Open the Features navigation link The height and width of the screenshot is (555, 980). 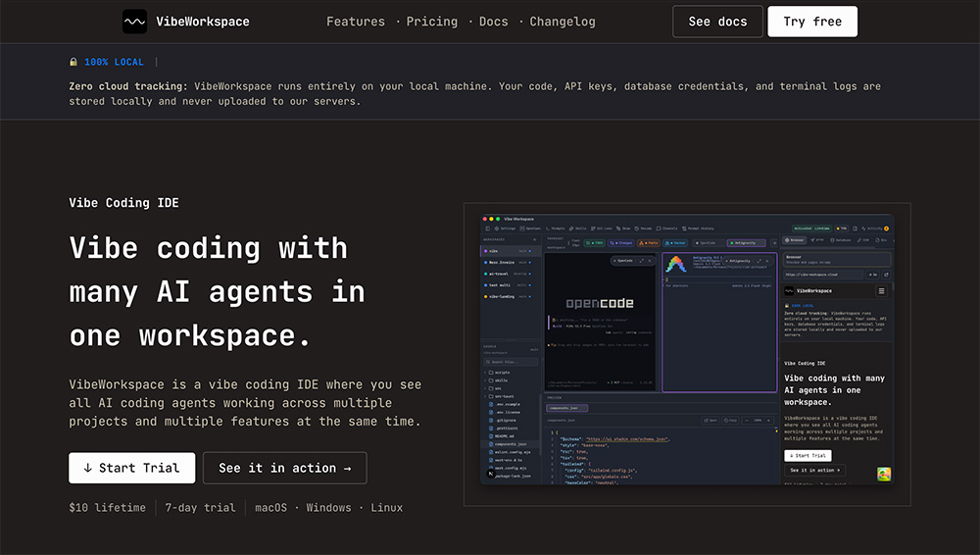[x=356, y=22]
